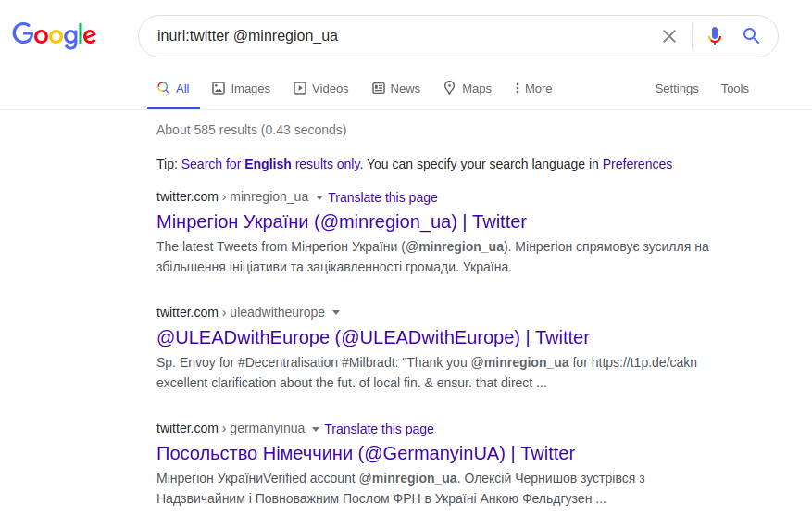The image size is (812, 530).
Task: Open the More search categories menu
Action: (x=533, y=88)
